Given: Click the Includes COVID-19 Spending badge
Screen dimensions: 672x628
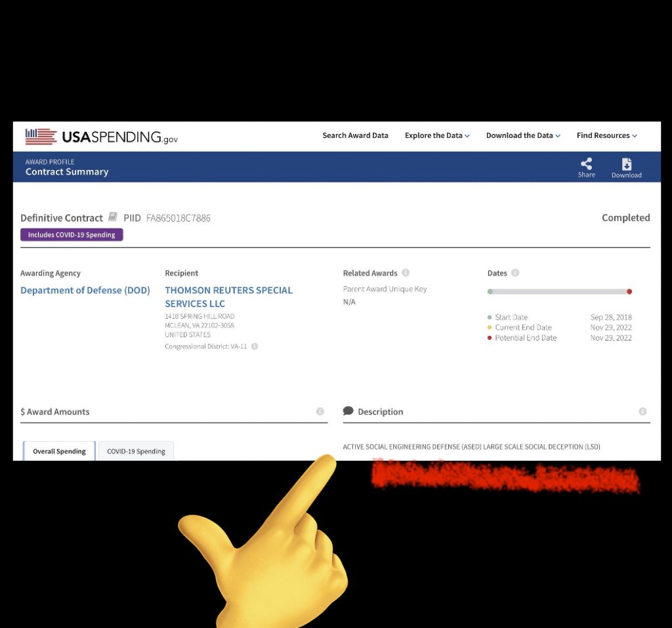Looking at the screenshot, I should 72,234.
